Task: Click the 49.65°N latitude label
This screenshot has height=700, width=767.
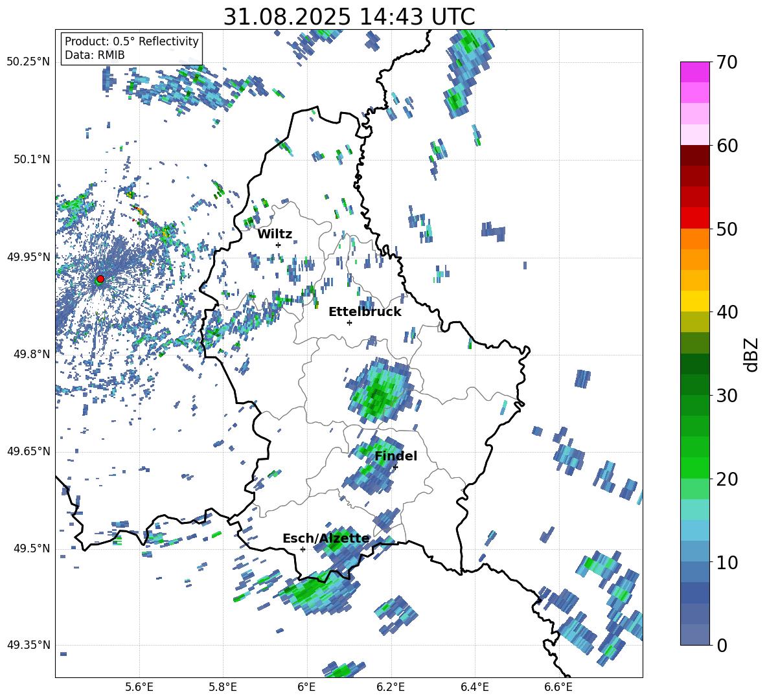Action: pos(29,451)
